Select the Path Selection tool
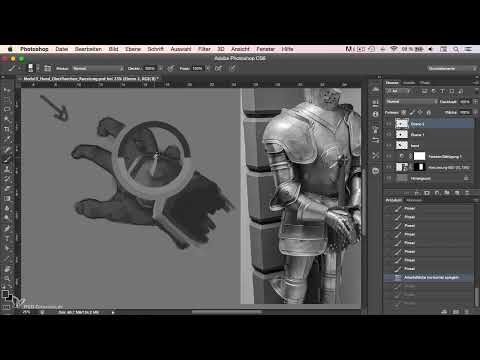Viewport: 480px width, 360px height. pos(6,248)
